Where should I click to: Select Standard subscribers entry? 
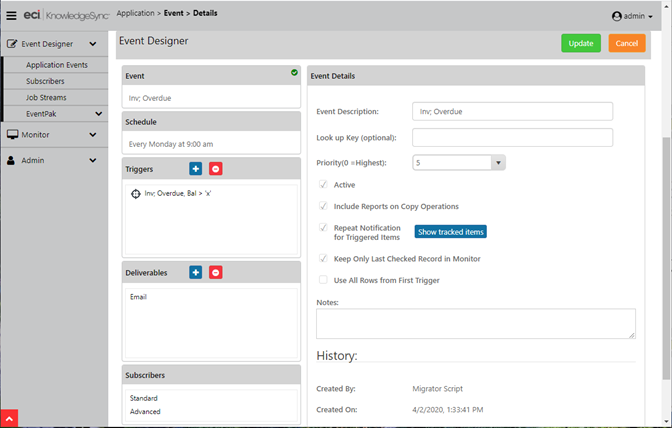(144, 398)
